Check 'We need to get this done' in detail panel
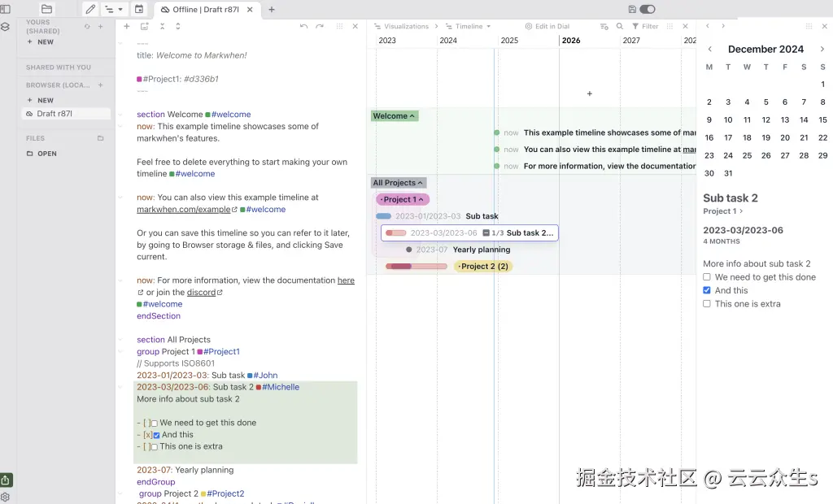 [707, 277]
